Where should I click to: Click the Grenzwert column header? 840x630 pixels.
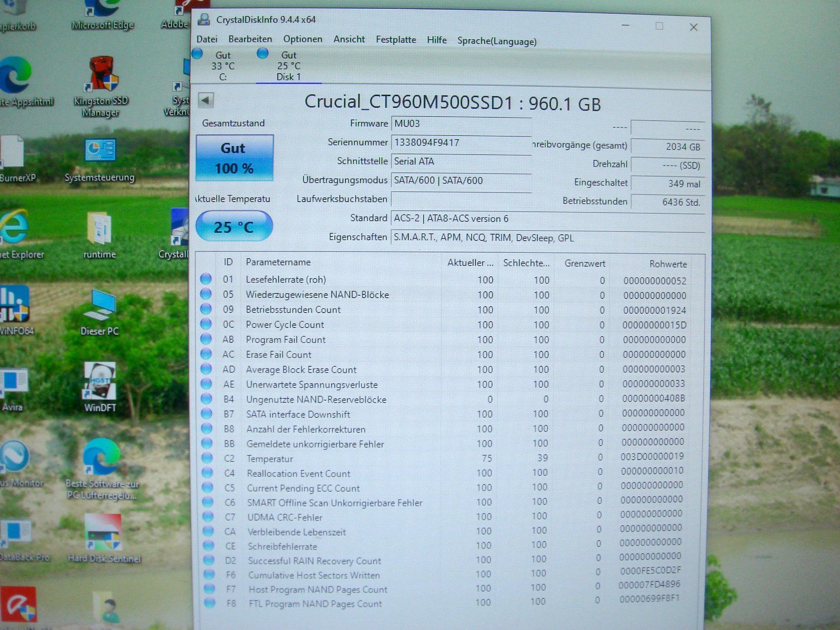tap(585, 264)
